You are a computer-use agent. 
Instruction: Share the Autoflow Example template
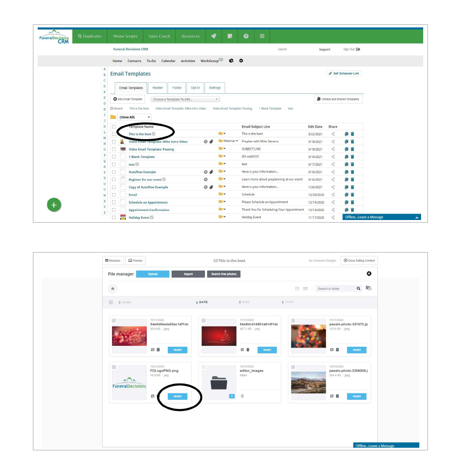click(x=333, y=172)
